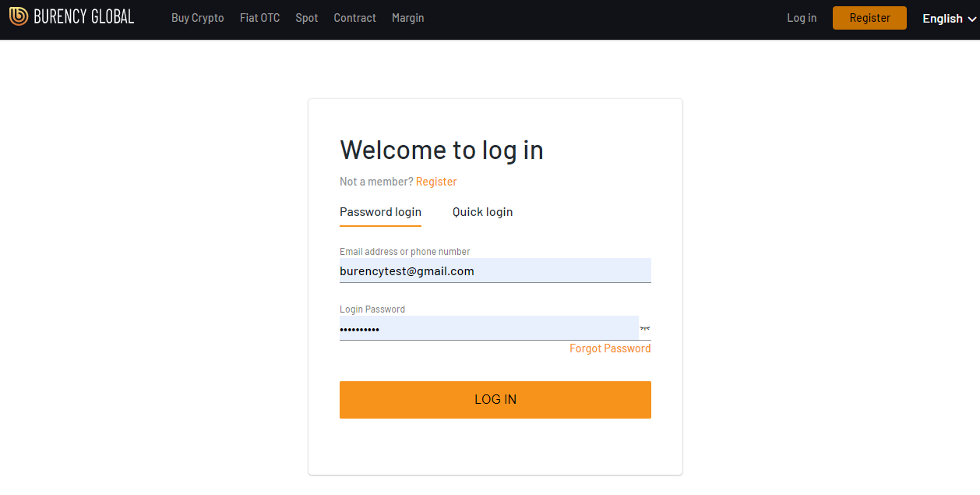Click the 'Not a member?' text
The width and height of the screenshot is (980, 495).
(376, 182)
